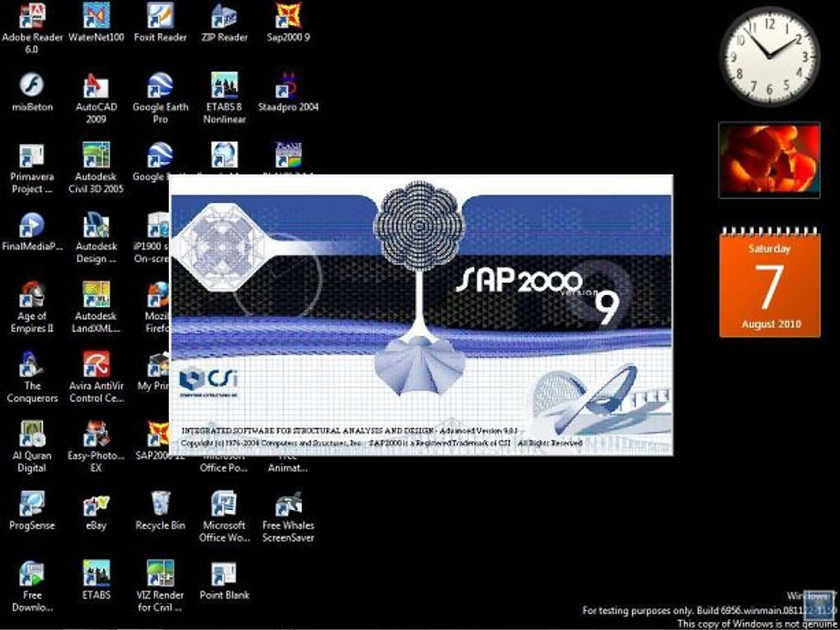
Task: Click the Easy-Photo EX desktop icon
Action: click(x=96, y=447)
